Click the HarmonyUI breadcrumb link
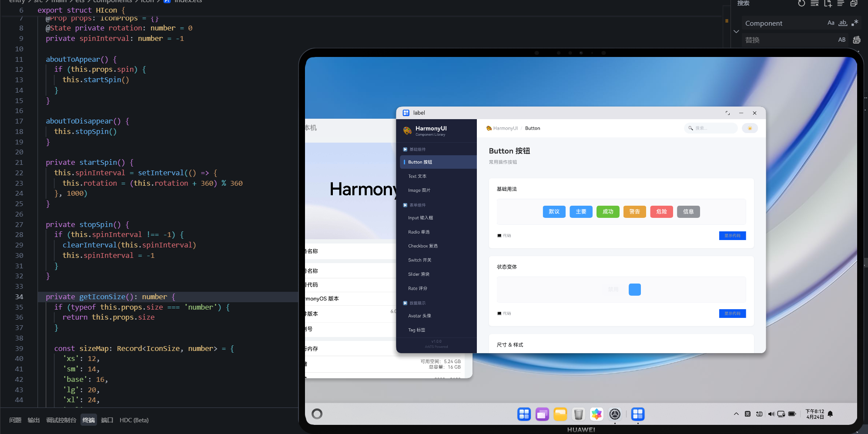The height and width of the screenshot is (434, 868). [502, 128]
